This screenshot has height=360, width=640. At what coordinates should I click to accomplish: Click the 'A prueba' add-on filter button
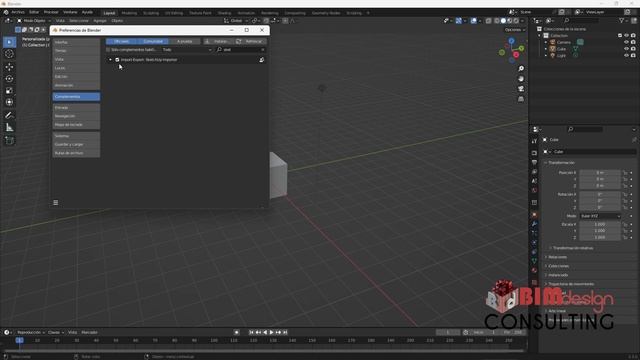point(184,41)
